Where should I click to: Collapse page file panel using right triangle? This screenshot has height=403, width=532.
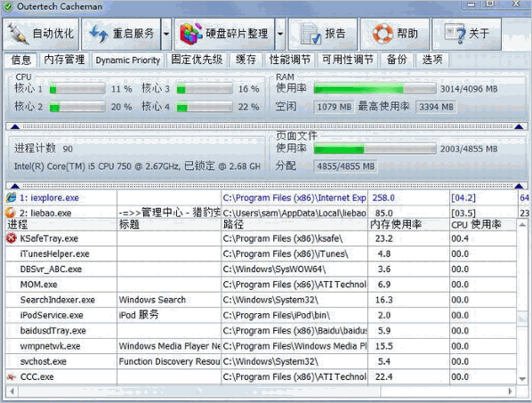pos(519,186)
